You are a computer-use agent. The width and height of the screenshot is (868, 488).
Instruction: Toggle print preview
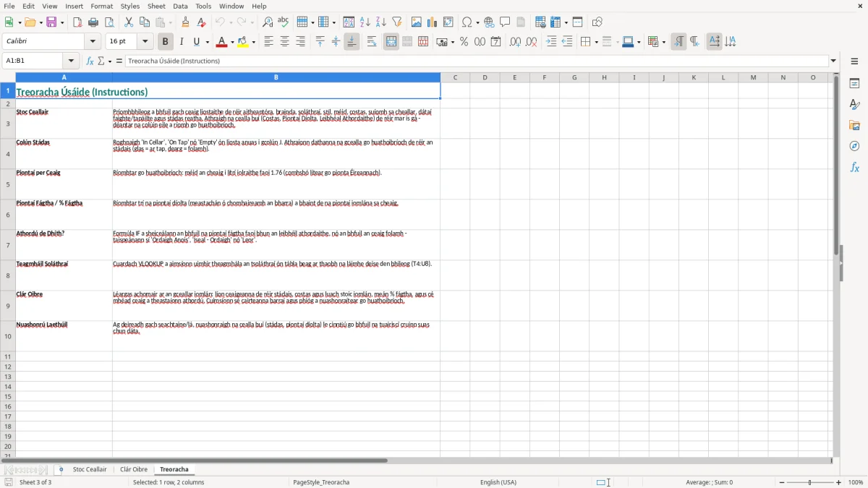coord(109,22)
